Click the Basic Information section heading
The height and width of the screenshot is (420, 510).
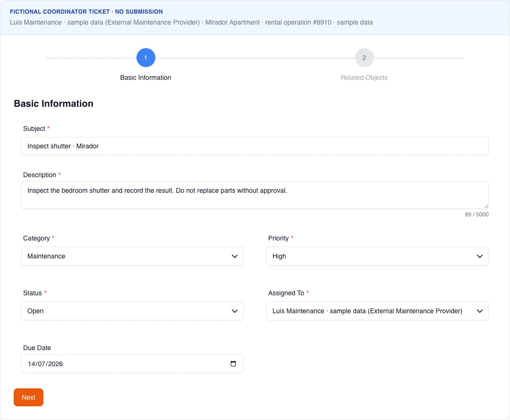click(54, 103)
